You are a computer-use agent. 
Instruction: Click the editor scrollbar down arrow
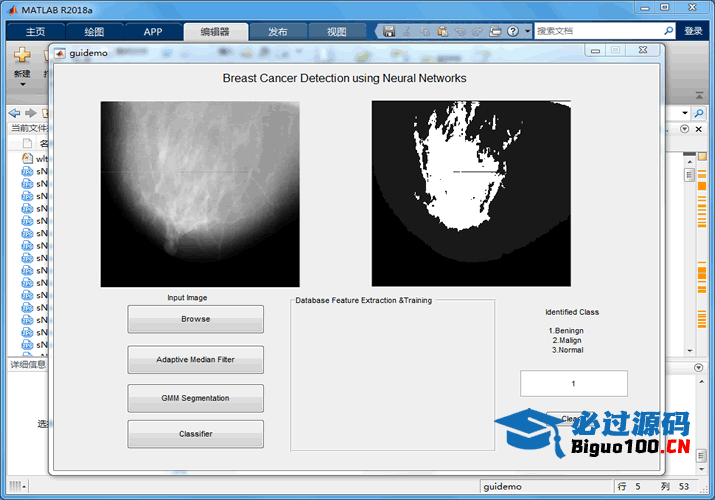tap(689, 351)
